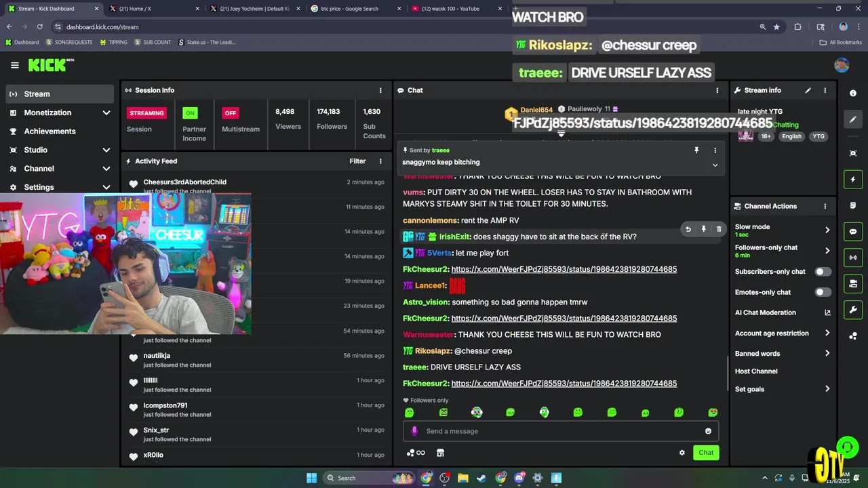Expand the pinned message chevron

pos(715,165)
